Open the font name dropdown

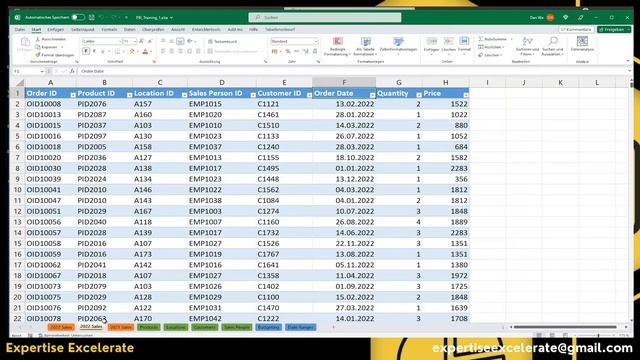[x=120, y=41]
